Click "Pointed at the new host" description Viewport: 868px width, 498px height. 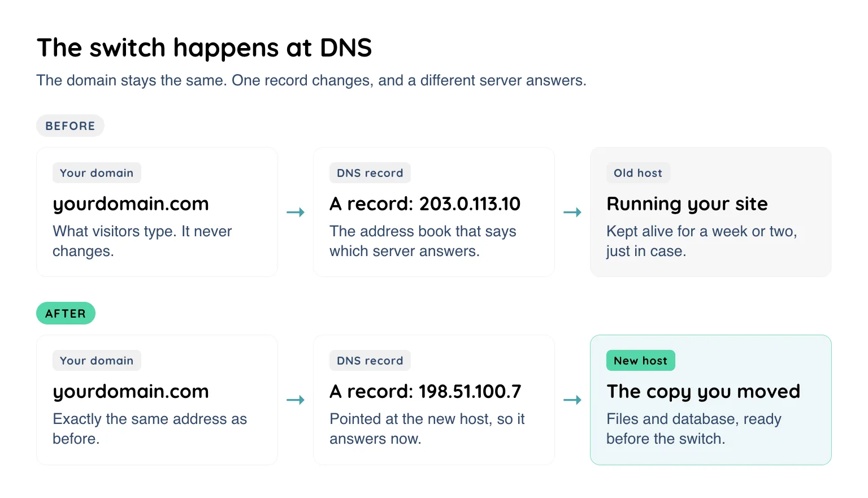click(427, 428)
